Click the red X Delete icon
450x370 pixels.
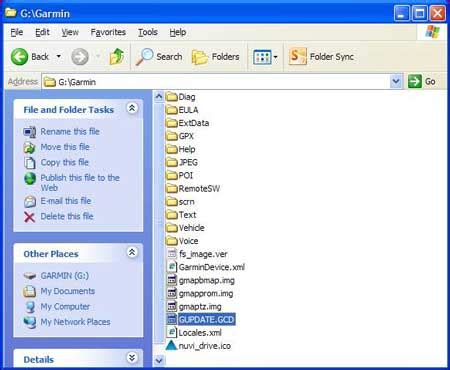point(30,217)
